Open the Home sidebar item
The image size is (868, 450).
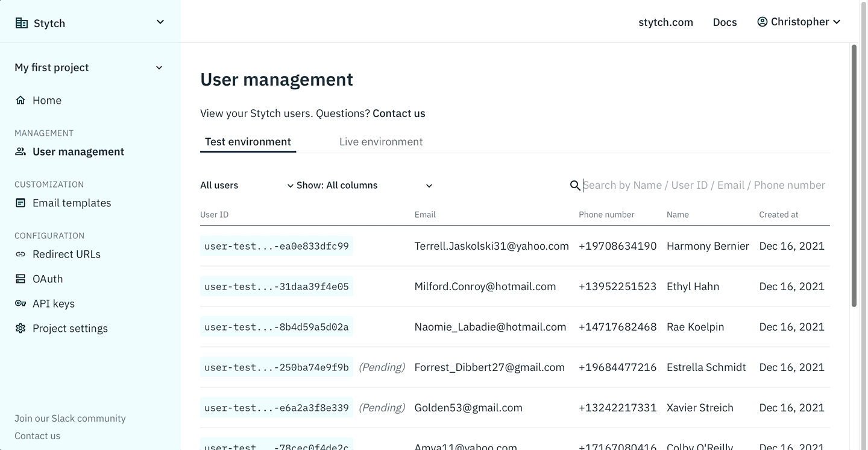tap(47, 100)
